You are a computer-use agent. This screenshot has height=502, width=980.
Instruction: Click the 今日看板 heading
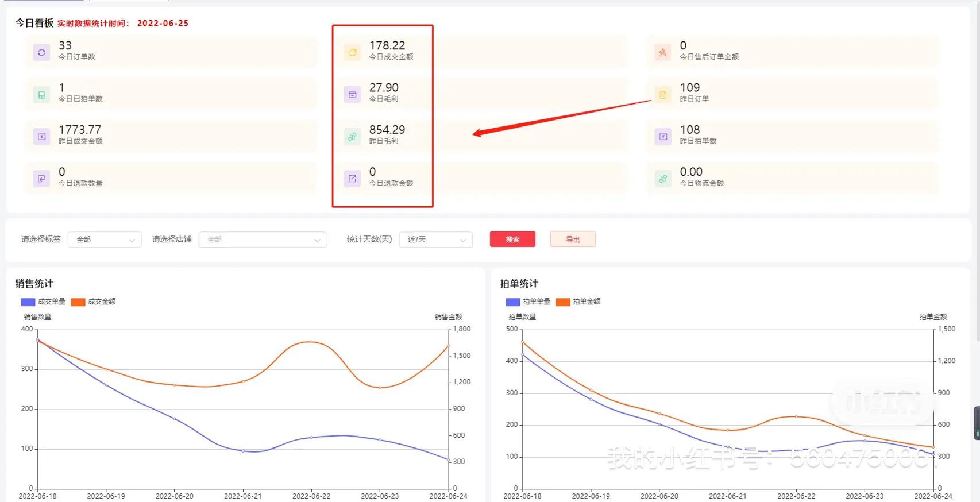coord(34,23)
